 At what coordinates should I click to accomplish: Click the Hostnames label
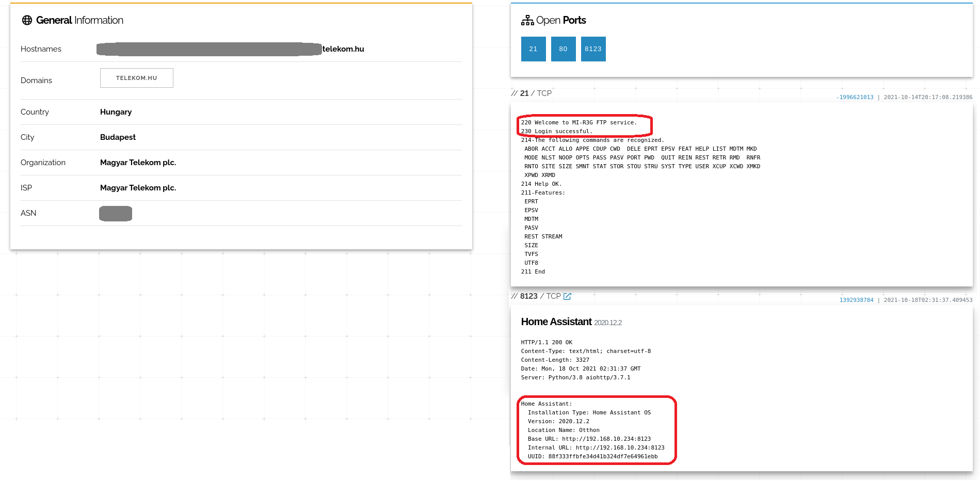click(x=41, y=49)
